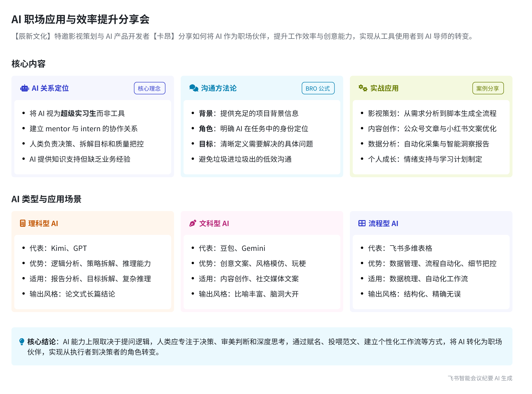Click the calculator icon beside 理科型 AI

pos(23,223)
